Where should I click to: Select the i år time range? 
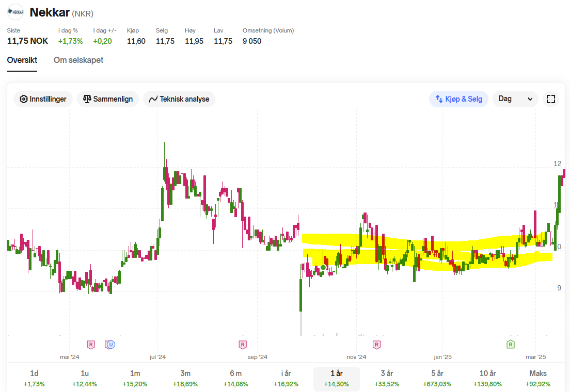click(x=286, y=379)
